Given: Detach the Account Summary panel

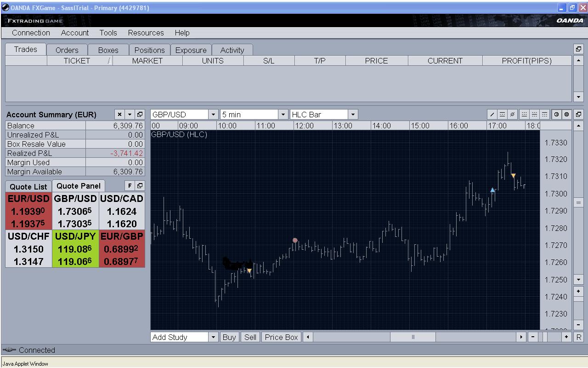Looking at the screenshot, I should [x=140, y=115].
